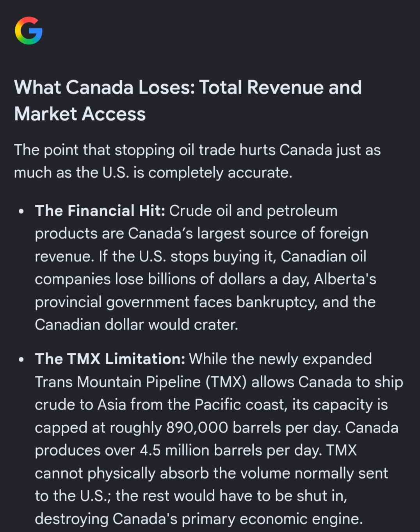The image size is (420, 532).
Task: Tap the Google logo icon
Action: (x=28, y=30)
